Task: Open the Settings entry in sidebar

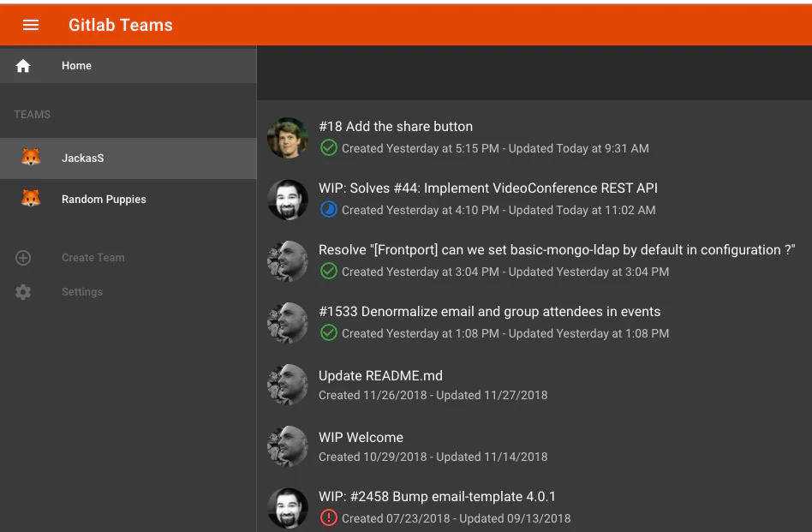Action: point(81,291)
